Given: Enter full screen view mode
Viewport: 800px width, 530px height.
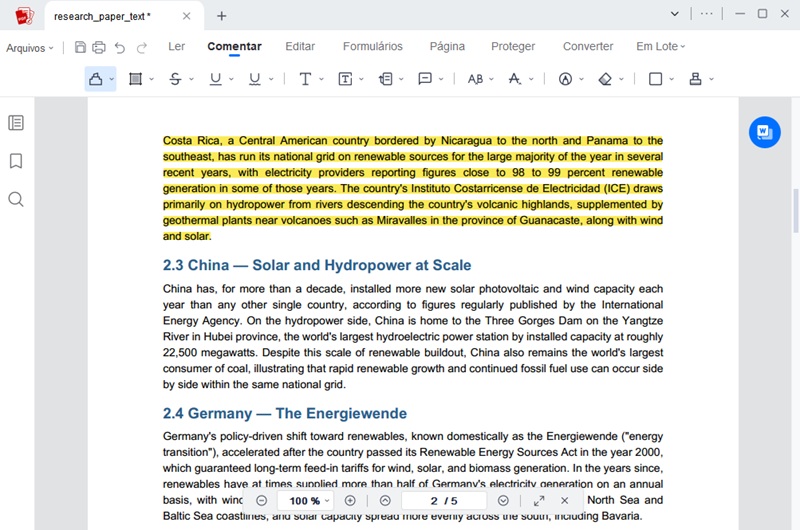Looking at the screenshot, I should [539, 500].
